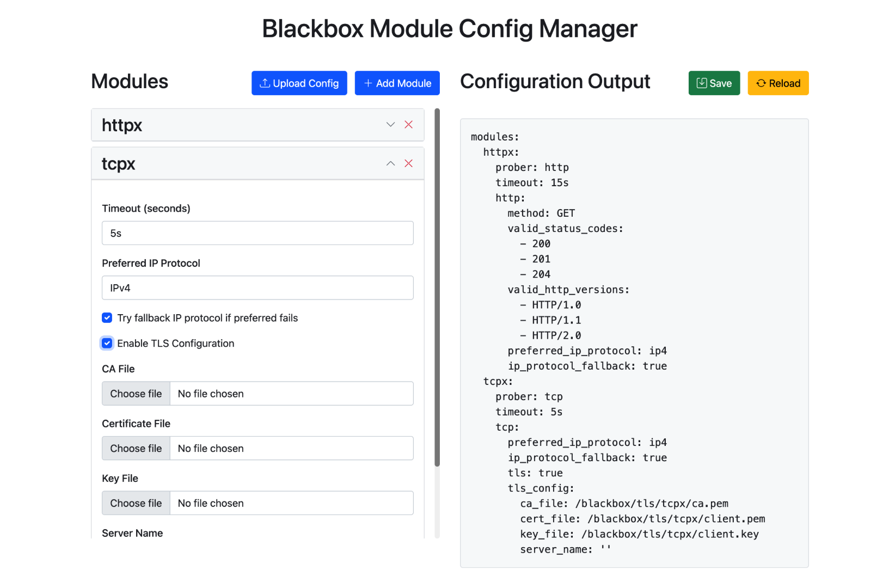Image resolution: width=895 pixels, height=588 pixels.
Task: Click the Upload Config button
Action: tap(299, 83)
